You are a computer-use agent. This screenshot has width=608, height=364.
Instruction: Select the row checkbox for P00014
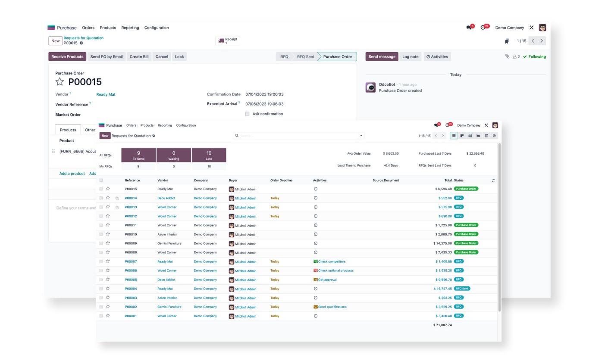[x=101, y=198]
